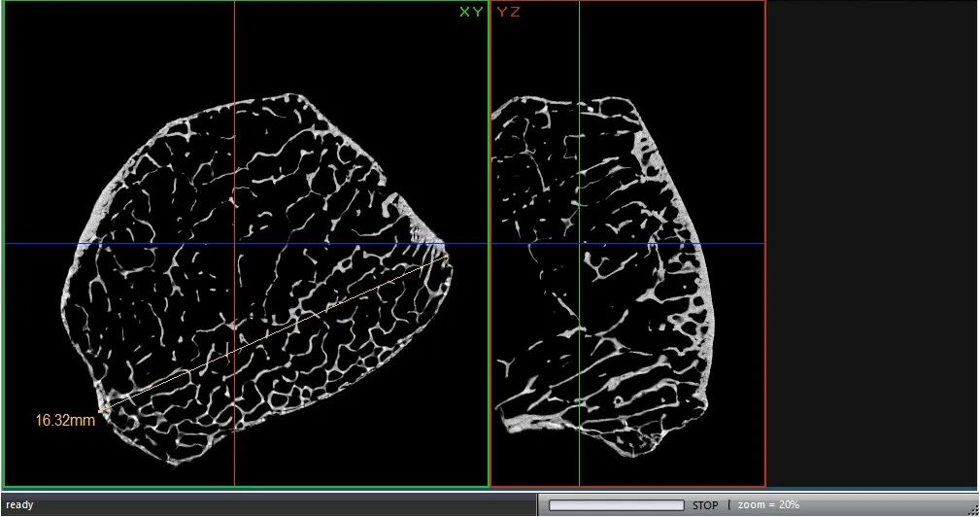This screenshot has height=517, width=980.
Task: Click the "ready" status text
Action: pyautogui.click(x=19, y=505)
